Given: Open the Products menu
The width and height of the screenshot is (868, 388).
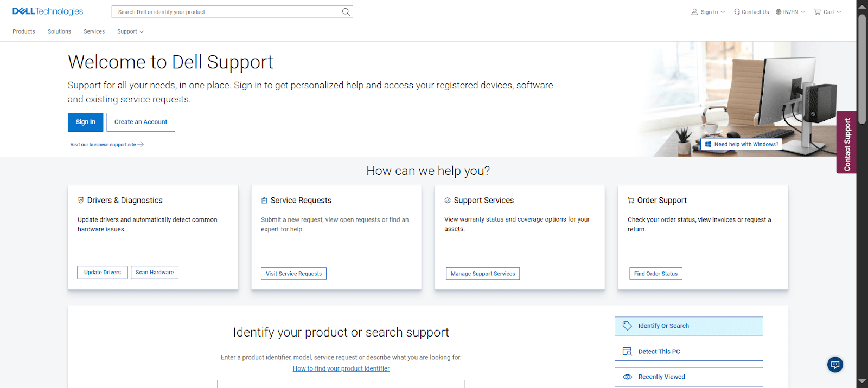Looking at the screenshot, I should (x=24, y=31).
